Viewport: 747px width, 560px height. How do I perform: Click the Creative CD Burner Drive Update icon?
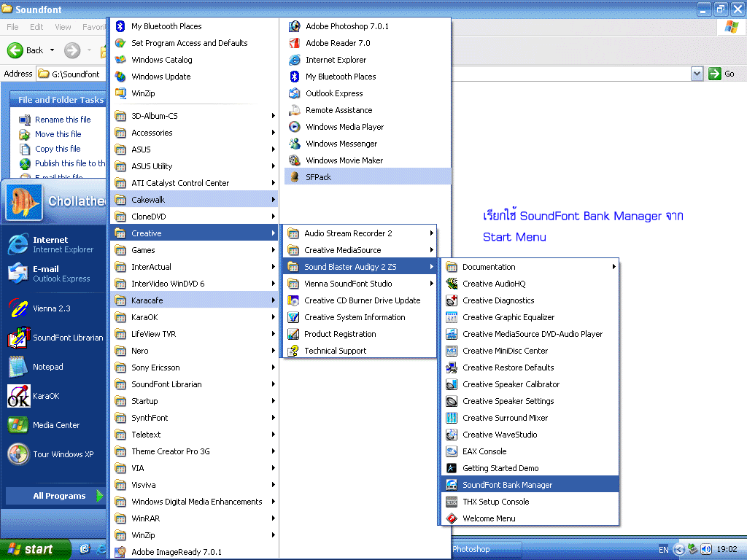293,300
